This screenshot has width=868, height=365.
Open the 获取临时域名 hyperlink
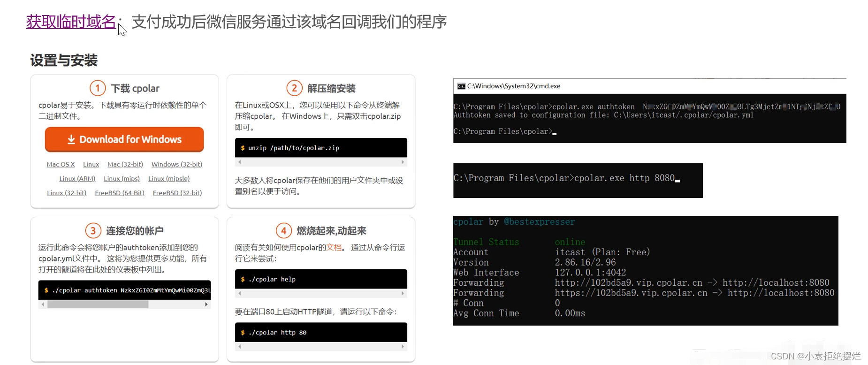(71, 22)
